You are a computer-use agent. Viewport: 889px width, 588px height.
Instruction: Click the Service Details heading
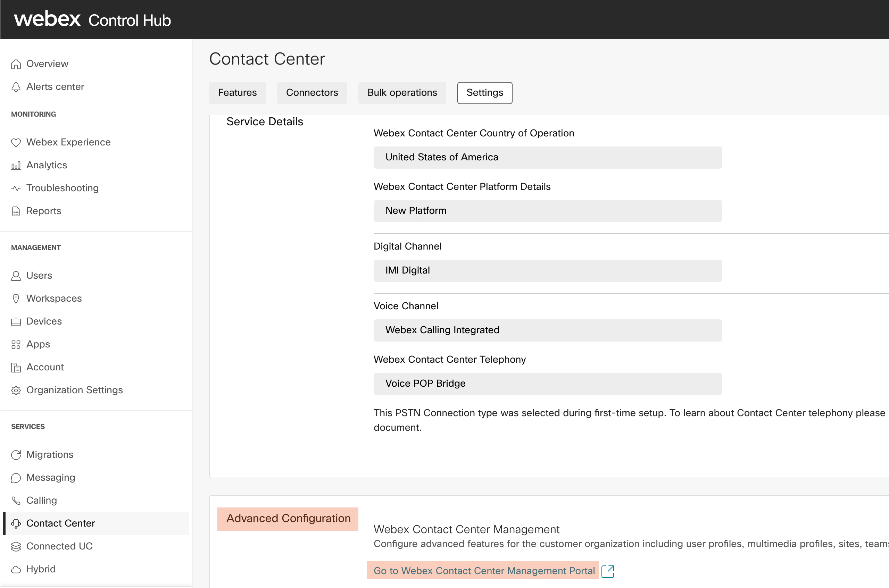(265, 121)
